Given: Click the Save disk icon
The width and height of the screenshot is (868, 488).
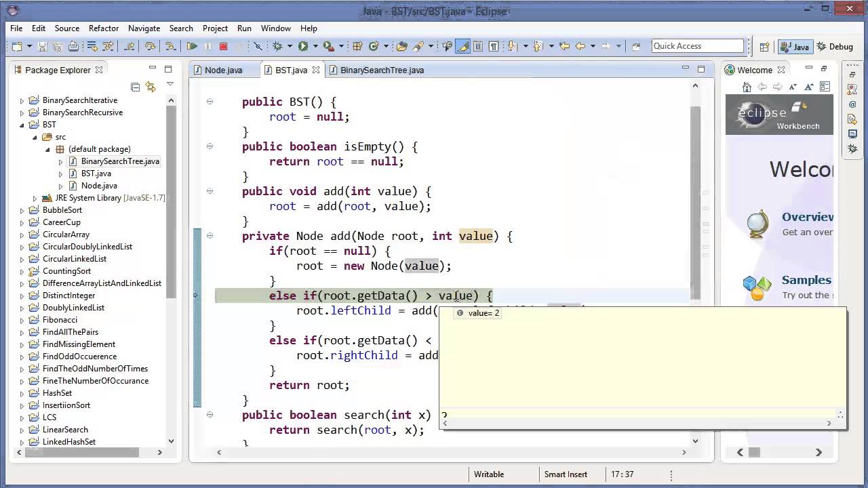Looking at the screenshot, I should coord(42,46).
